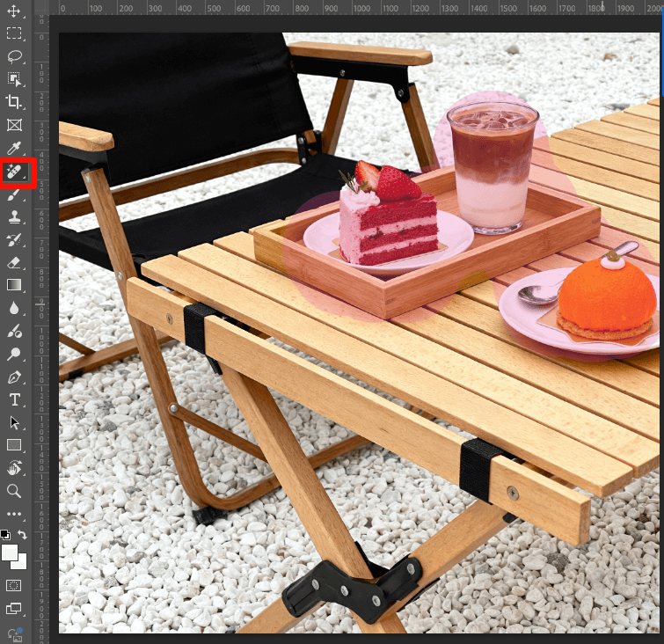
Task: Reset to default black and white colors
Action: point(6,535)
